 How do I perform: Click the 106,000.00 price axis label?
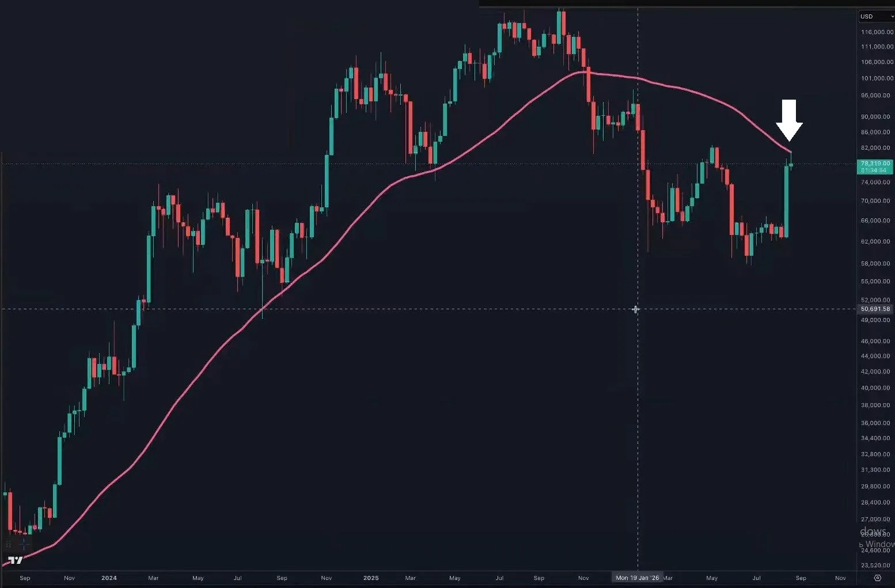tap(877, 62)
